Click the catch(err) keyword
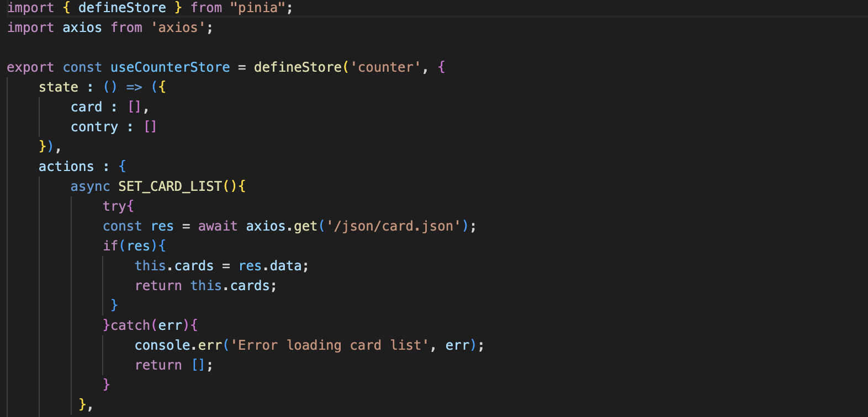 [x=150, y=325]
